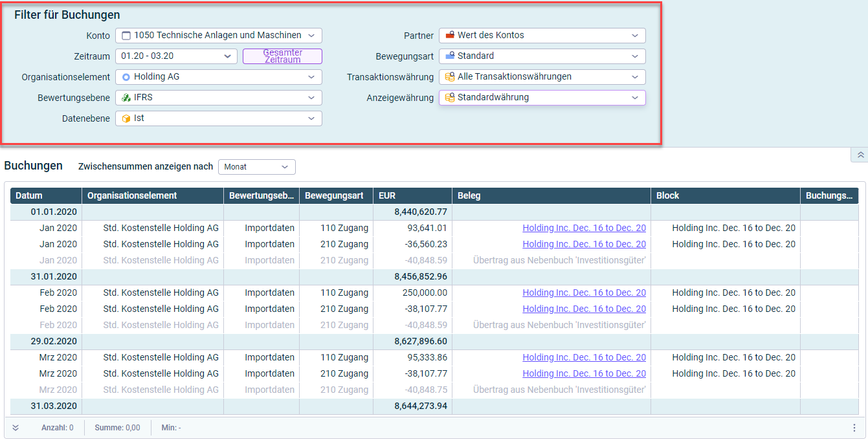Click the IFRS icon in Bewertungsebene field
The height and width of the screenshot is (442, 868).
[x=126, y=98]
